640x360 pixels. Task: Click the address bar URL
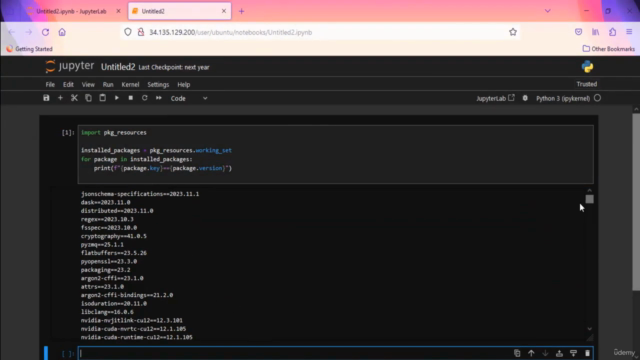click(x=231, y=32)
